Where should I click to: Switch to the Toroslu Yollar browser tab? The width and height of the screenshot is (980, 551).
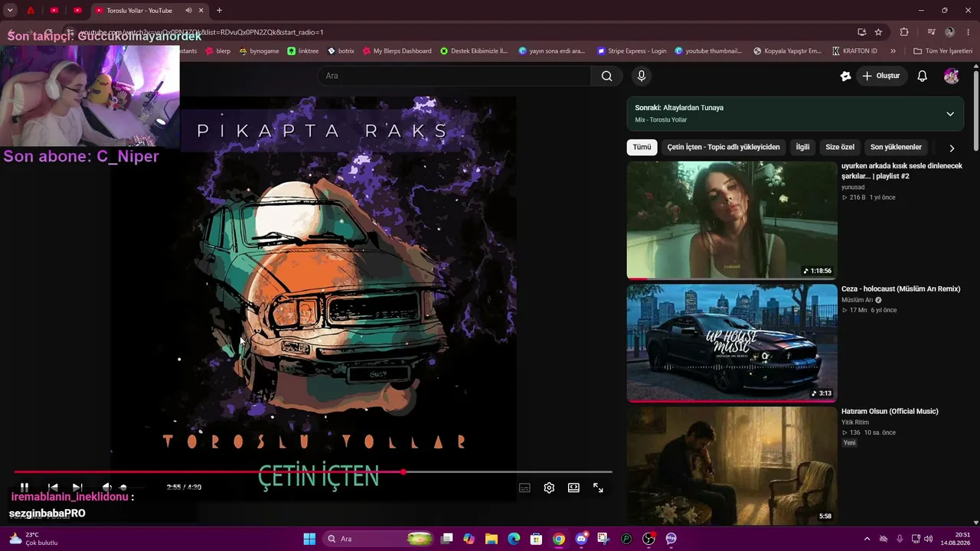139,11
